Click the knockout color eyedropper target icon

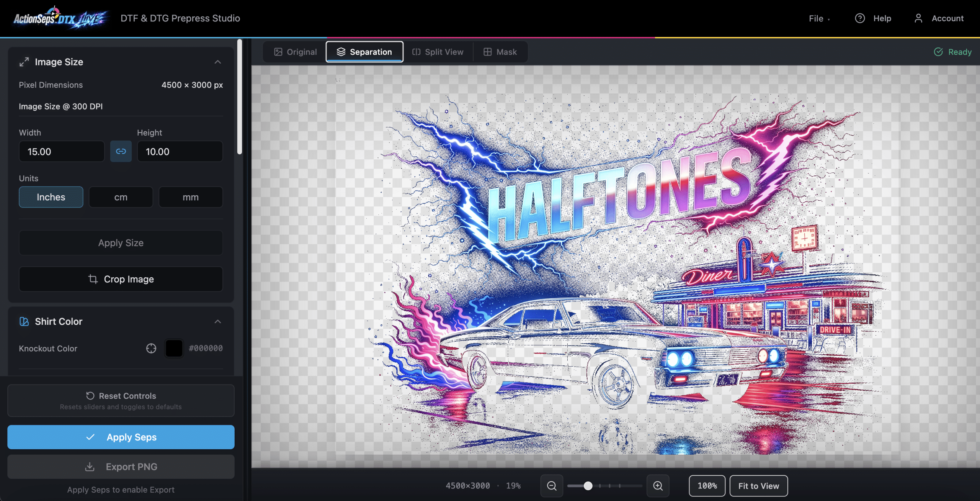click(151, 348)
